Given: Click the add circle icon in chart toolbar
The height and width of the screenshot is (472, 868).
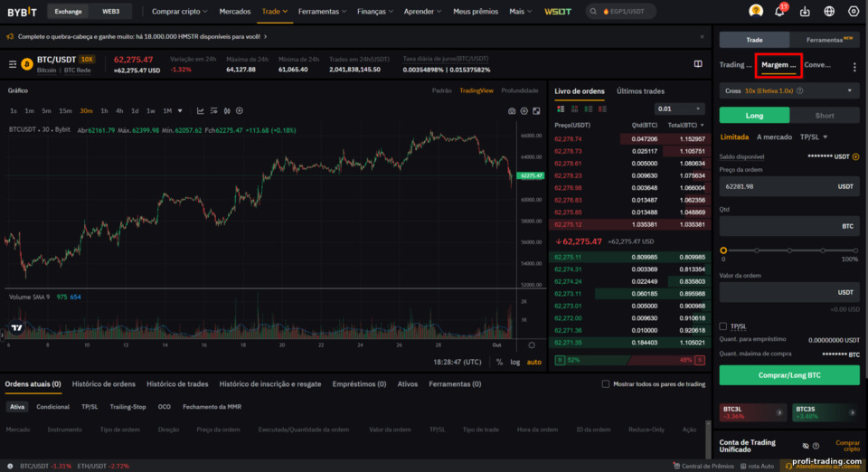Looking at the screenshot, I should coord(240,110).
